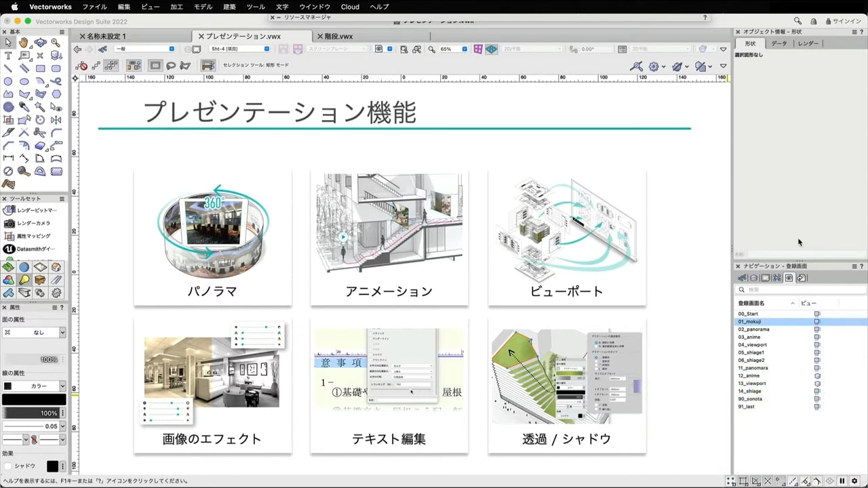
Task: Toggle the rectangular marquee selection mode
Action: coord(155,66)
